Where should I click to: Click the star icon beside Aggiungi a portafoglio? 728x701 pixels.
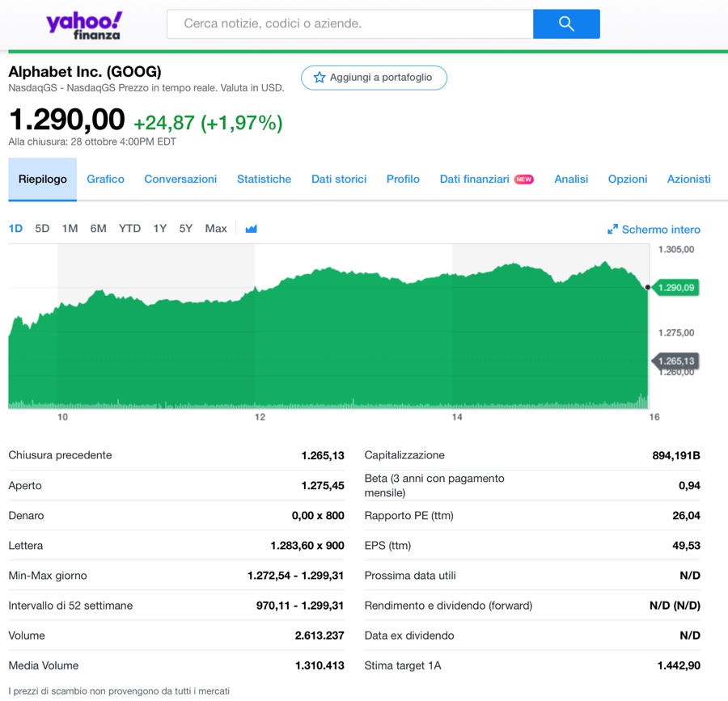coord(320,78)
